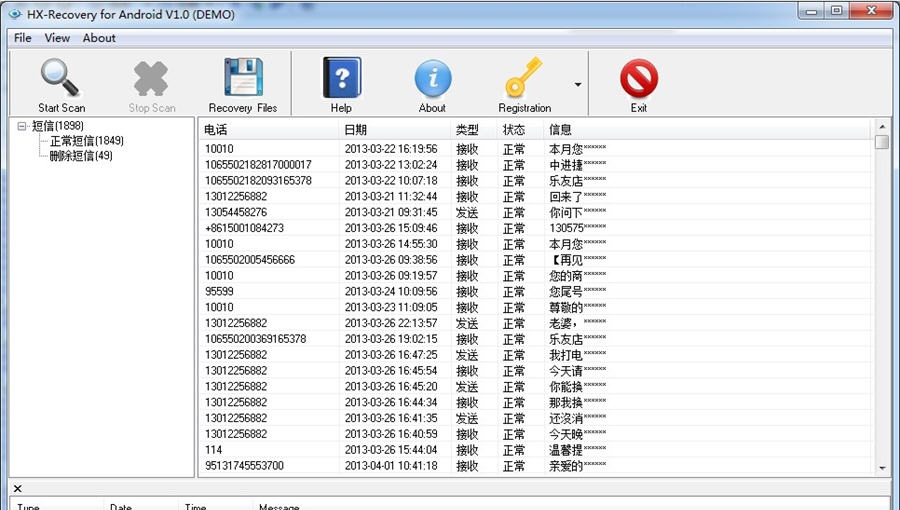Select row with phone 1065502182093165378
The image size is (900, 510).
coord(535,181)
